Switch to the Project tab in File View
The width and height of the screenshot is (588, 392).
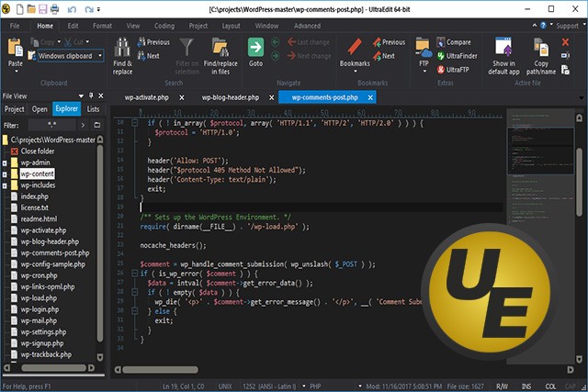(x=15, y=109)
